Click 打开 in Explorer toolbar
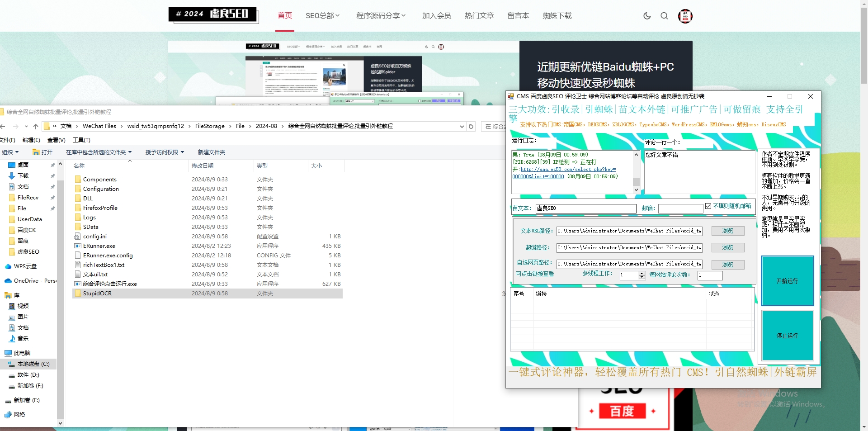This screenshot has width=868, height=431. (x=42, y=152)
